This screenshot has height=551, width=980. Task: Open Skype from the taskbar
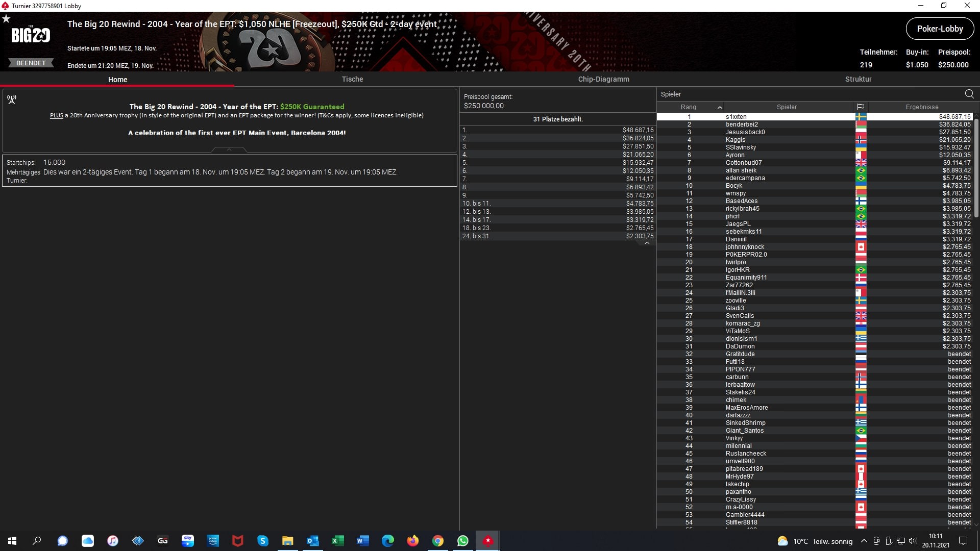263,541
